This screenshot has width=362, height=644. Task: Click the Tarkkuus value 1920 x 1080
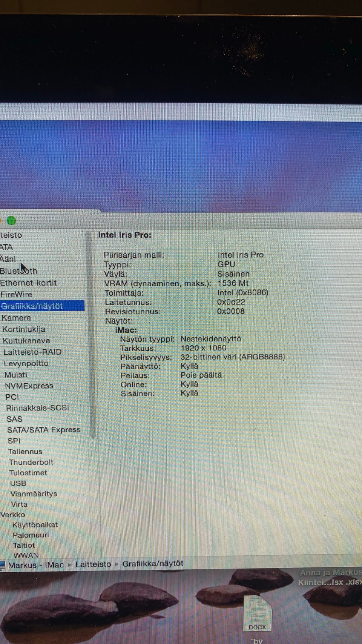(x=204, y=348)
